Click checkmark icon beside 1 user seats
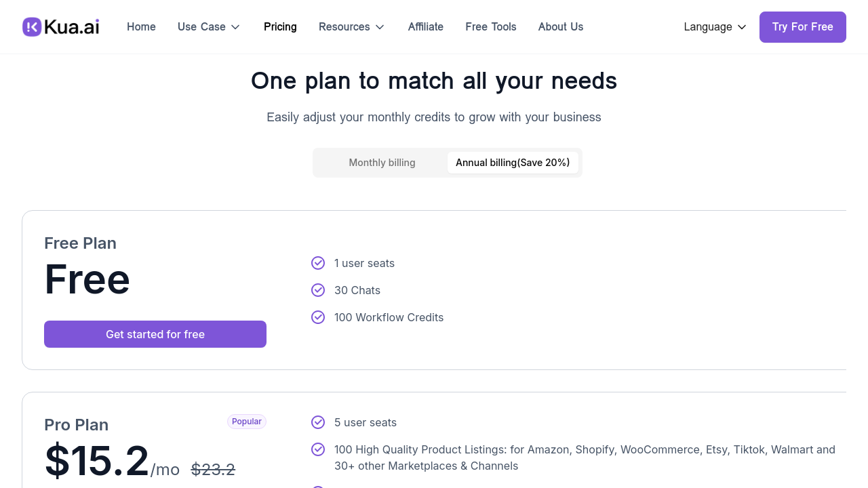The width and height of the screenshot is (868, 488). click(x=318, y=263)
